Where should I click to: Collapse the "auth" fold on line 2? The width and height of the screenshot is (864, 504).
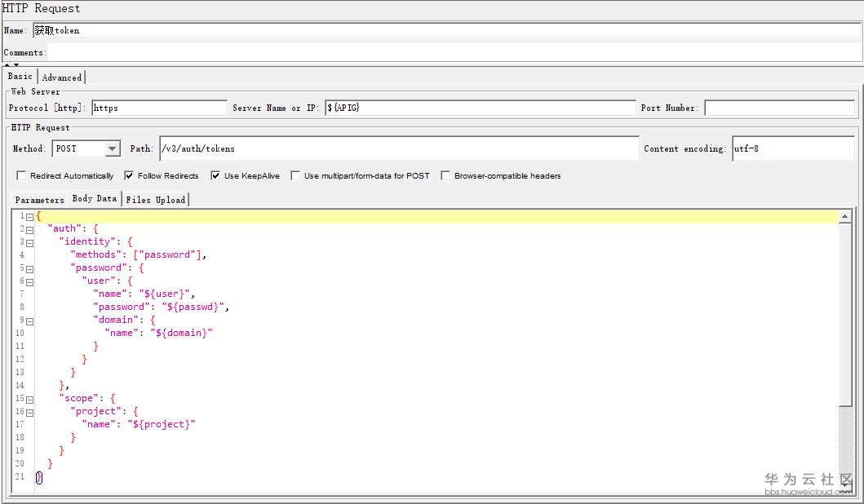point(29,230)
